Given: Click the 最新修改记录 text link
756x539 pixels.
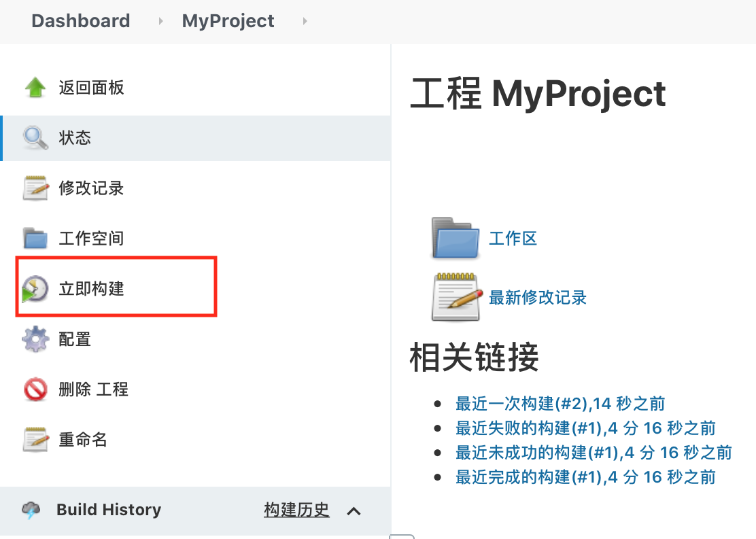Looking at the screenshot, I should click(x=537, y=297).
